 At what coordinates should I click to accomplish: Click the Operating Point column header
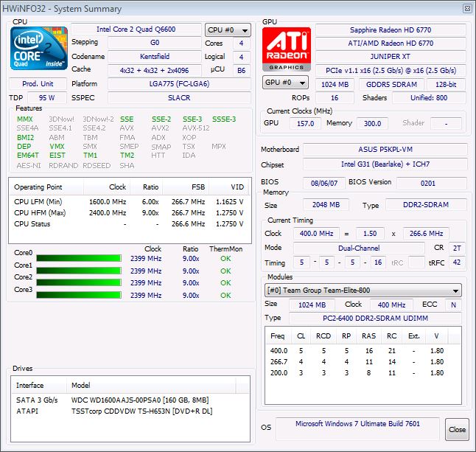[46, 187]
